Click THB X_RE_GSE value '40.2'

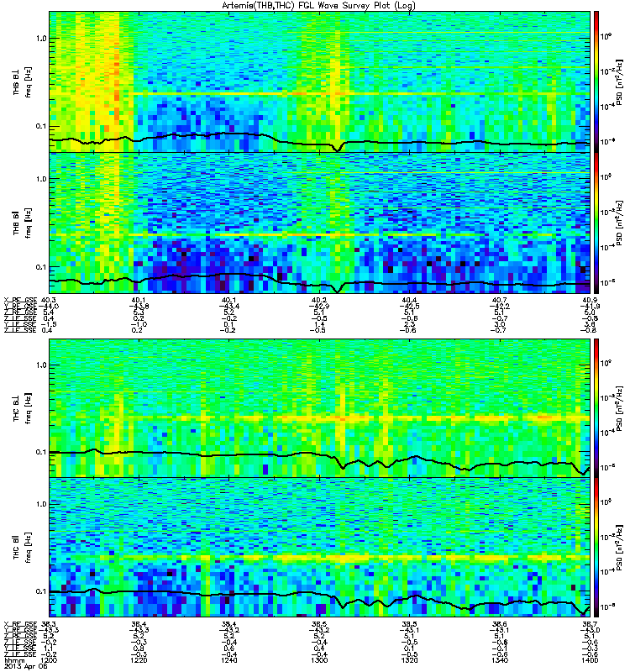(319, 301)
